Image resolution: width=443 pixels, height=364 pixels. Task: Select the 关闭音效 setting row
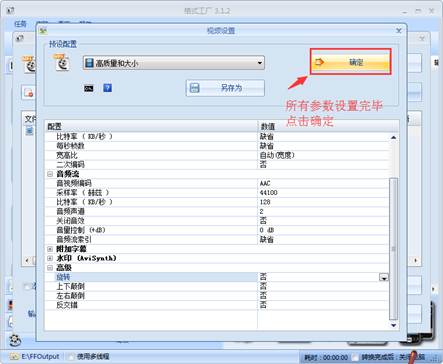point(217,220)
